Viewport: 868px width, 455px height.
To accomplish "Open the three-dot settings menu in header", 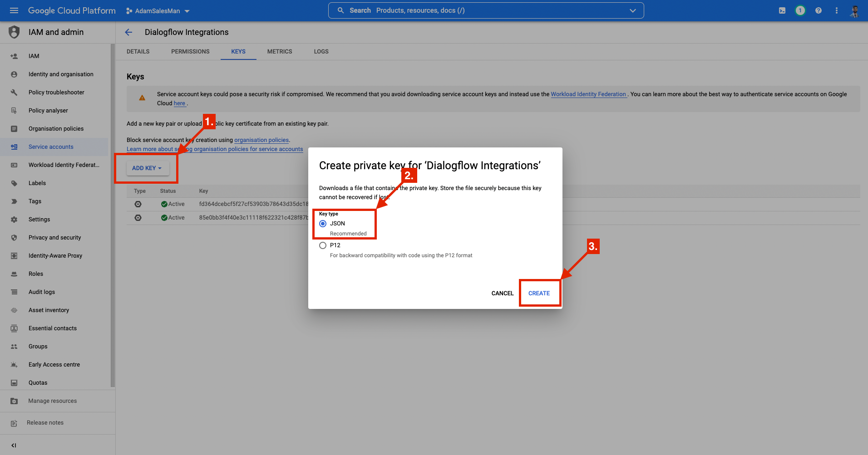I will click(837, 10).
